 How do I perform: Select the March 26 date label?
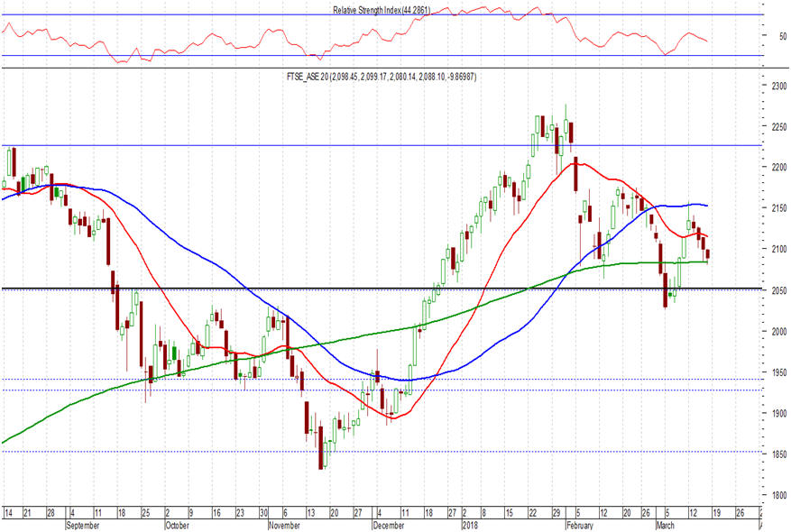coord(740,513)
